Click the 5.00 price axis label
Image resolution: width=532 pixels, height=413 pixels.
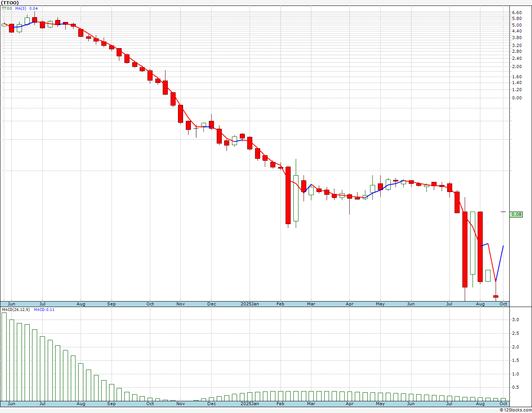516,25
